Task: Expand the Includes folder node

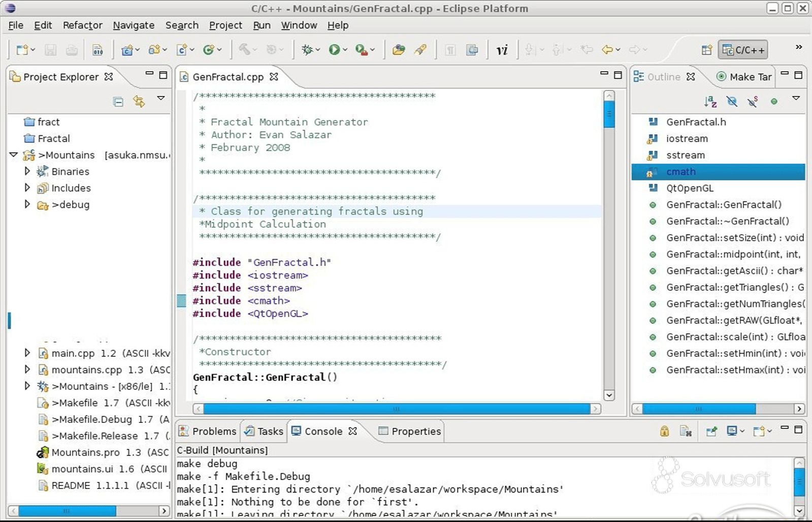Action: click(27, 188)
